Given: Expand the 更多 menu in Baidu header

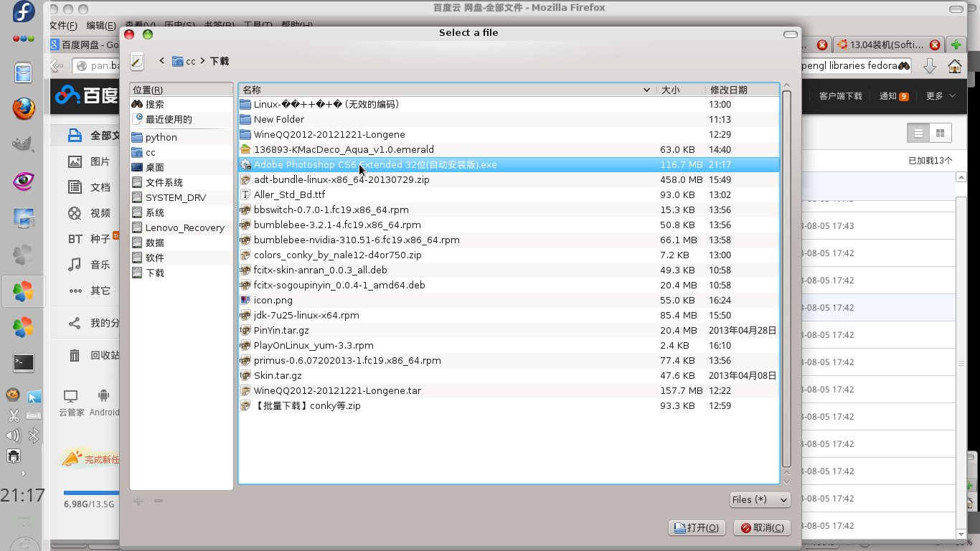Looking at the screenshot, I should coord(941,95).
